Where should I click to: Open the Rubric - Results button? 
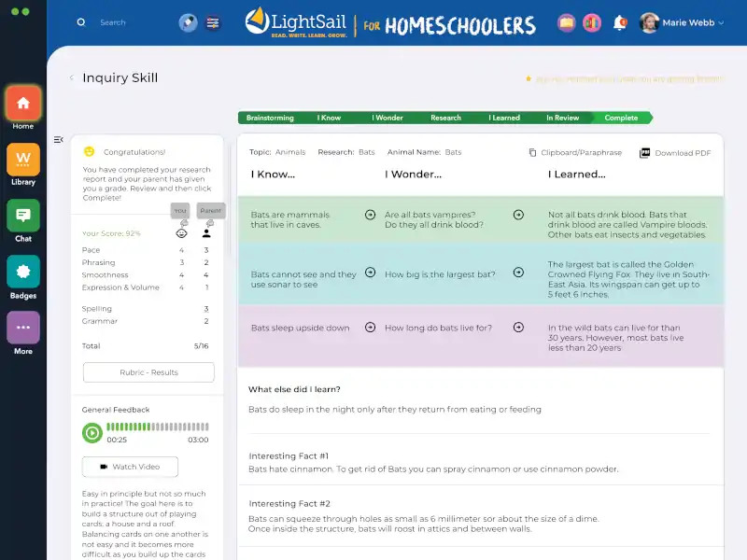coord(148,372)
